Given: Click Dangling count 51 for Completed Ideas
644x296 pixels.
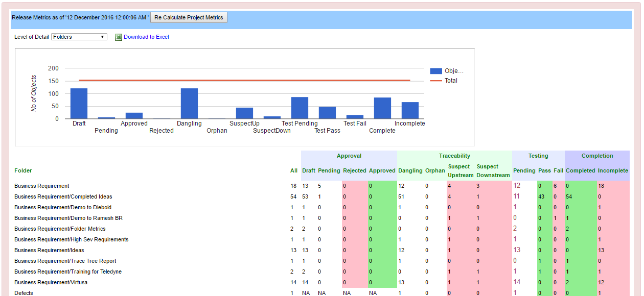Looking at the screenshot, I should point(401,196).
